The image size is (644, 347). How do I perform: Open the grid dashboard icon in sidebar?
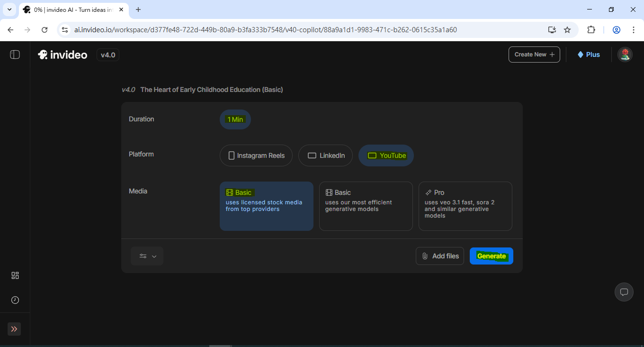15,275
